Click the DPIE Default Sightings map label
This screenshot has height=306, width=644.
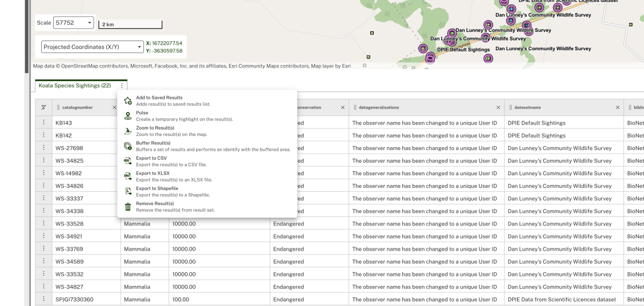click(463, 49)
